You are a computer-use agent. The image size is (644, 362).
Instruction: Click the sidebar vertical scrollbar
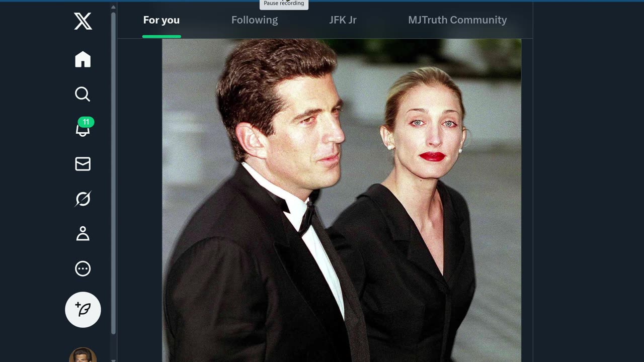[113, 173]
